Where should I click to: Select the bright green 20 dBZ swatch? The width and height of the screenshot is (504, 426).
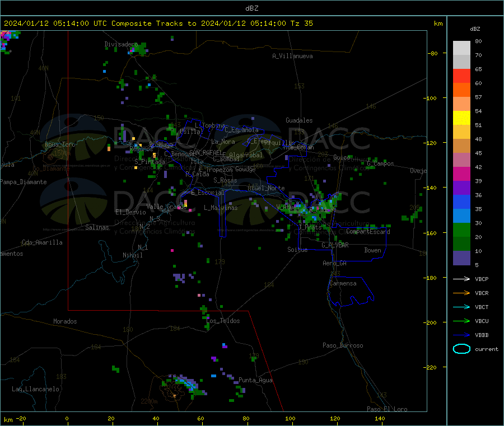461,230
